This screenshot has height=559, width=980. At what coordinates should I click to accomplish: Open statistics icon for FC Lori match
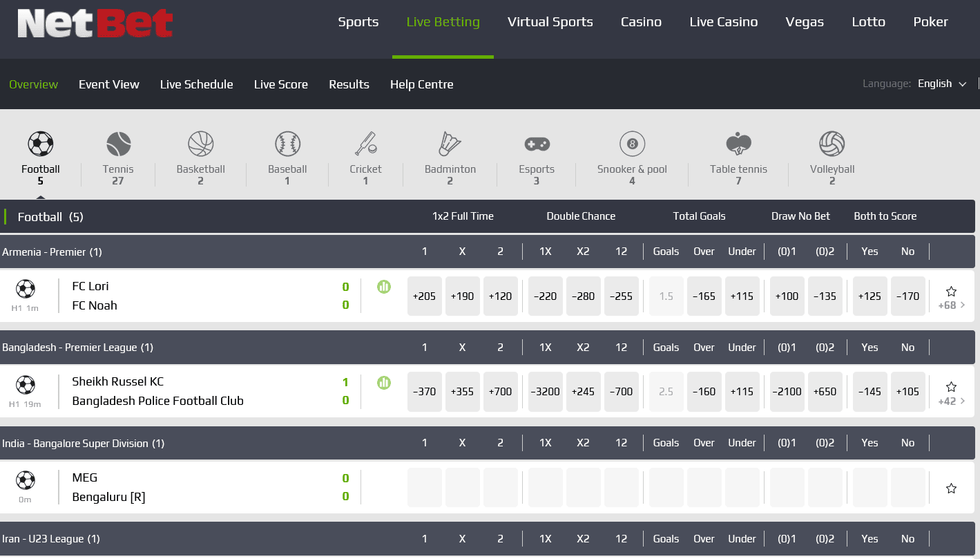coord(384,286)
